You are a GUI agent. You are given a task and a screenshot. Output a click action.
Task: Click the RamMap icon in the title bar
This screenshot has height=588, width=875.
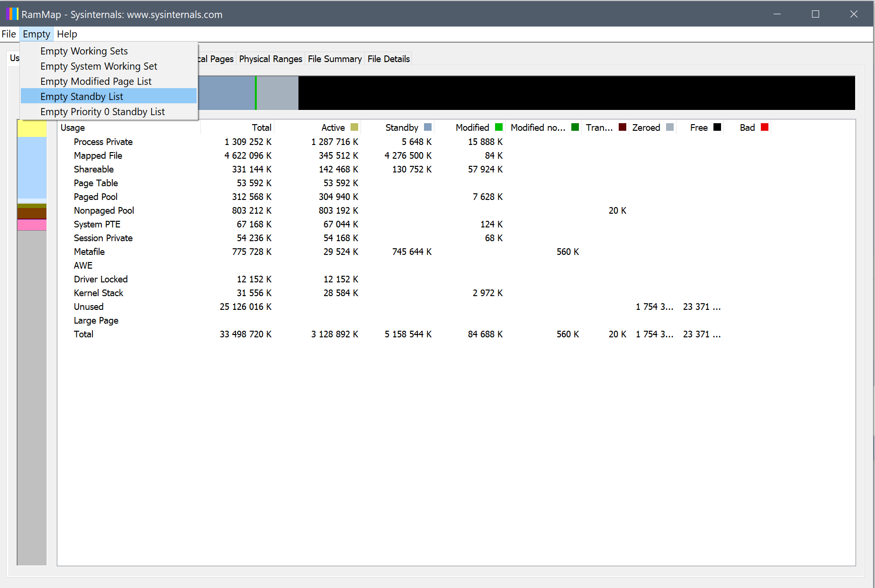click(x=13, y=14)
